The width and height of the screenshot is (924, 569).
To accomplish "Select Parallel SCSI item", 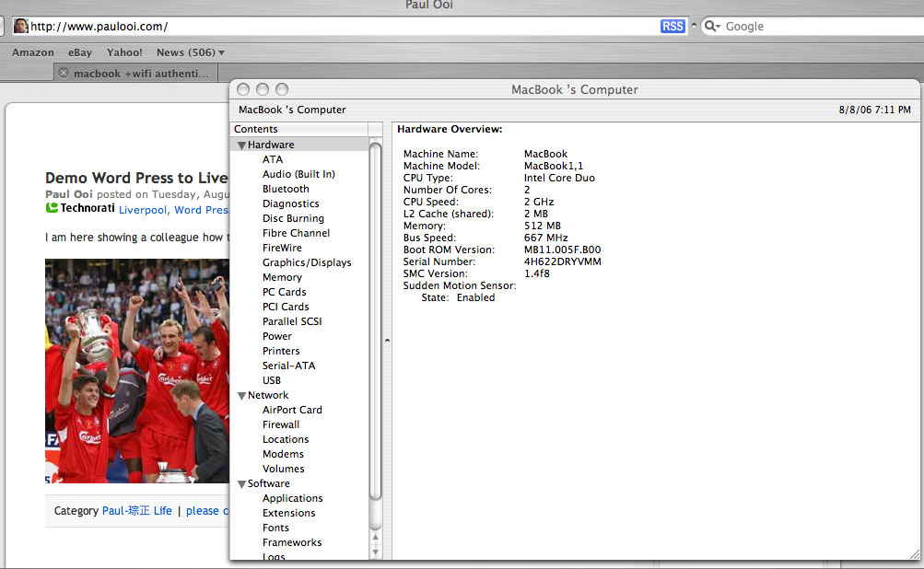I will (x=292, y=321).
